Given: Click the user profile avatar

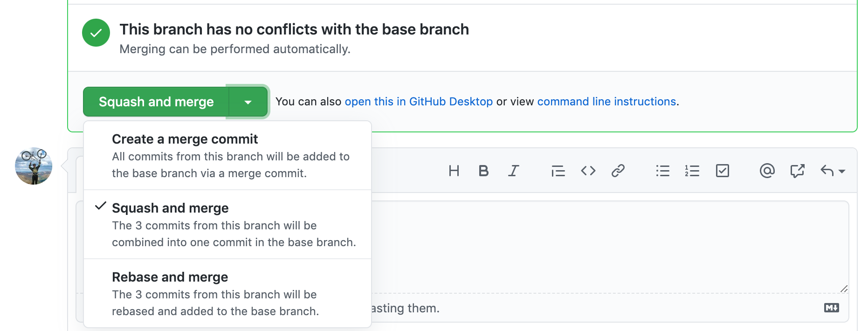Looking at the screenshot, I should pyautogui.click(x=33, y=166).
